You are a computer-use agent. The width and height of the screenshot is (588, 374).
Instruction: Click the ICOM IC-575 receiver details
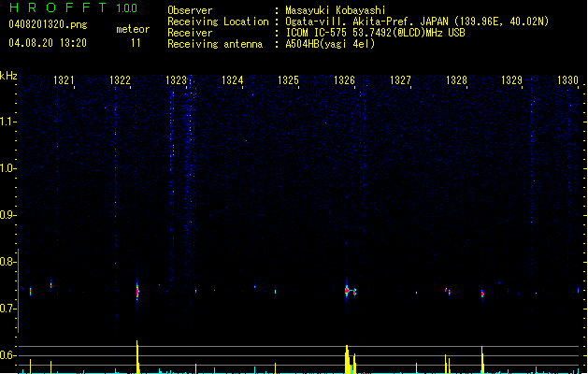376,33
